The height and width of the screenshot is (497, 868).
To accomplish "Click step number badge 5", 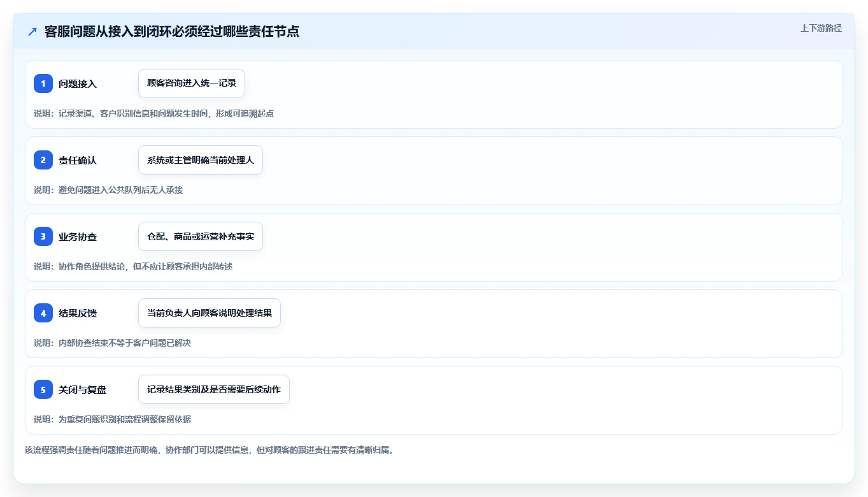I will pyautogui.click(x=43, y=389).
